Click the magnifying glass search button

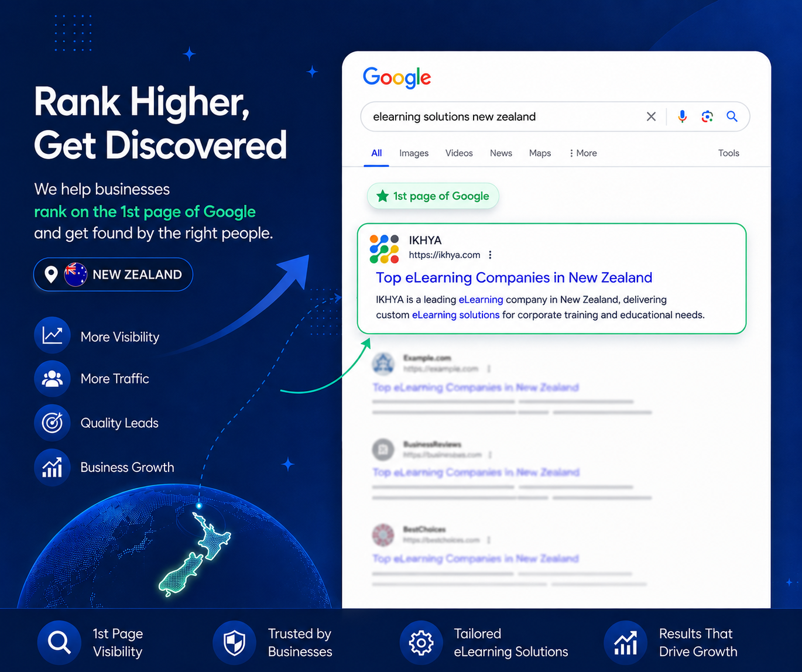732,116
